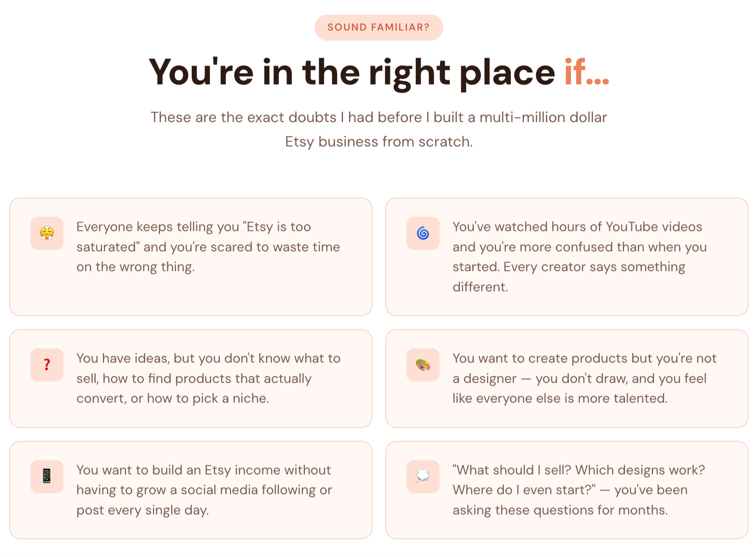Viewport: 756px width, 557px height.
Task: Click the orange "if..." heading text
Action: 586,73
